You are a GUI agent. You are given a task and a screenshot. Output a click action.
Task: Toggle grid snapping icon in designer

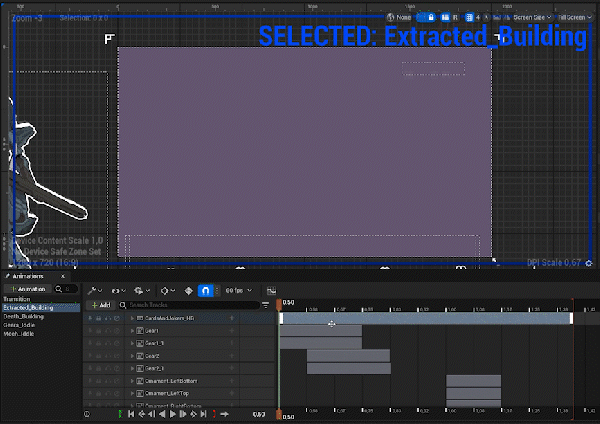[x=469, y=18]
